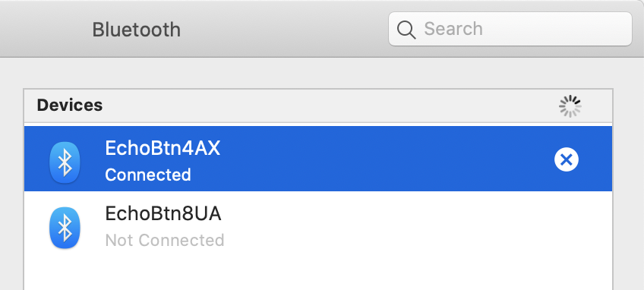The image size is (644, 290).
Task: Click the Bluetooth window title
Action: tap(137, 30)
